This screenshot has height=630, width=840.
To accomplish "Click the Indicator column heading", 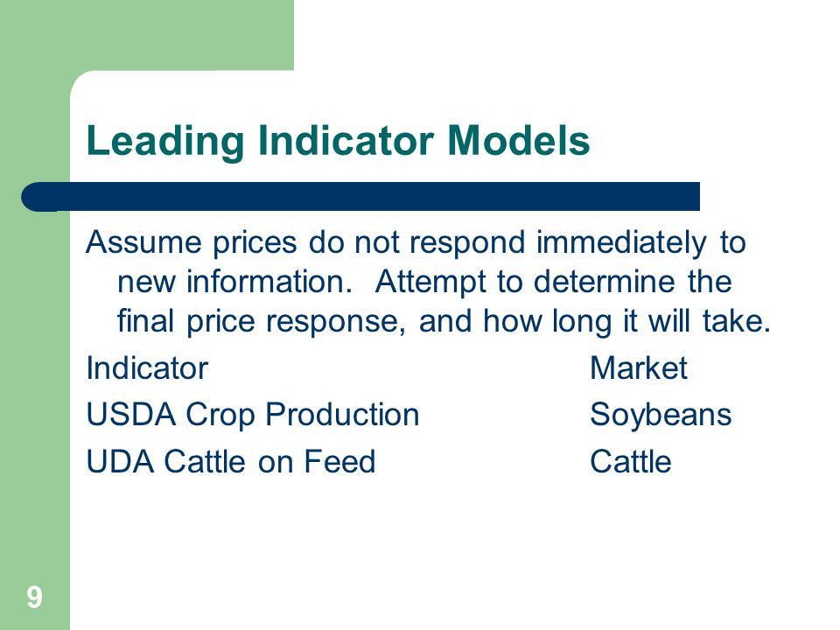I will click(147, 368).
